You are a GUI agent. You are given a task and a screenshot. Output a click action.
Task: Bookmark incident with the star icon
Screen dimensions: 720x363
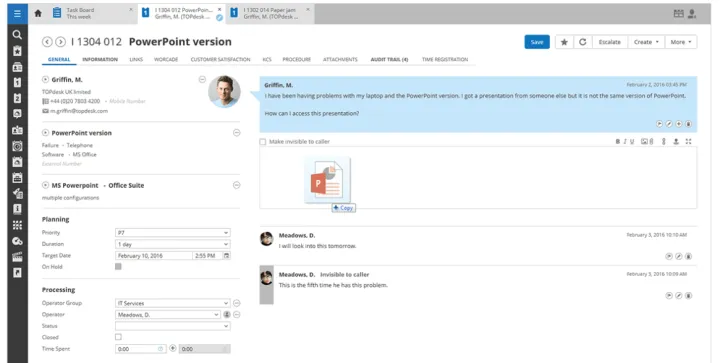pyautogui.click(x=564, y=42)
